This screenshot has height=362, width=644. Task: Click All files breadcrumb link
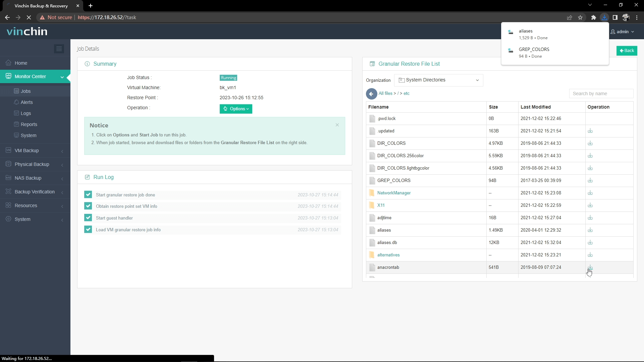click(x=385, y=94)
